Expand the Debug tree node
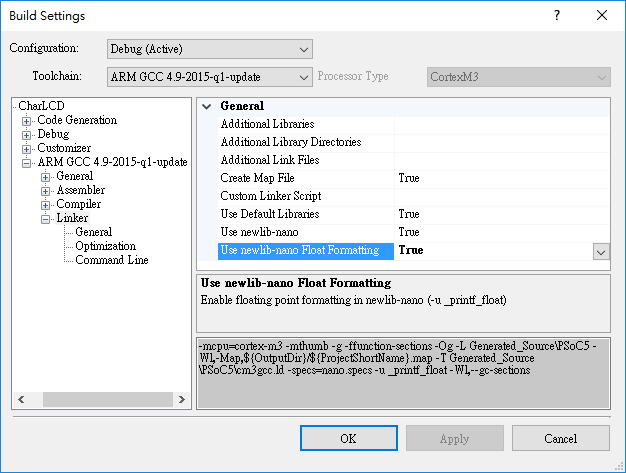The height and width of the screenshot is (473, 626). point(27,135)
